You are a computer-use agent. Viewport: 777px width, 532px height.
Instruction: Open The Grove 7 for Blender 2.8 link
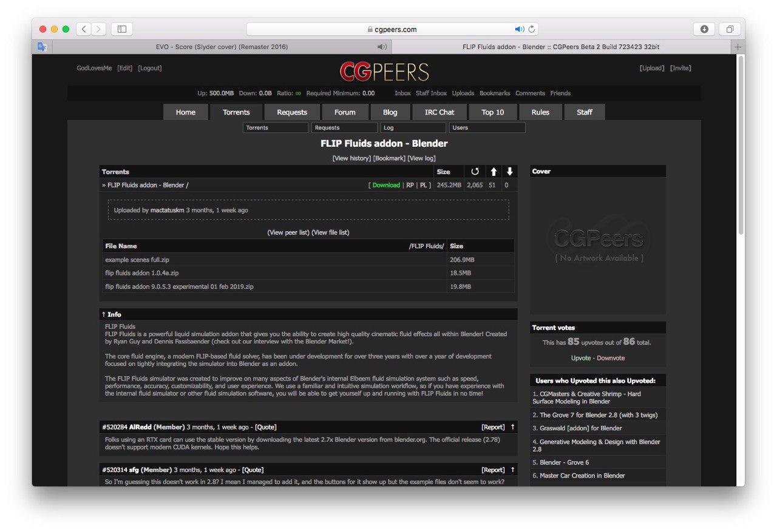click(598, 415)
